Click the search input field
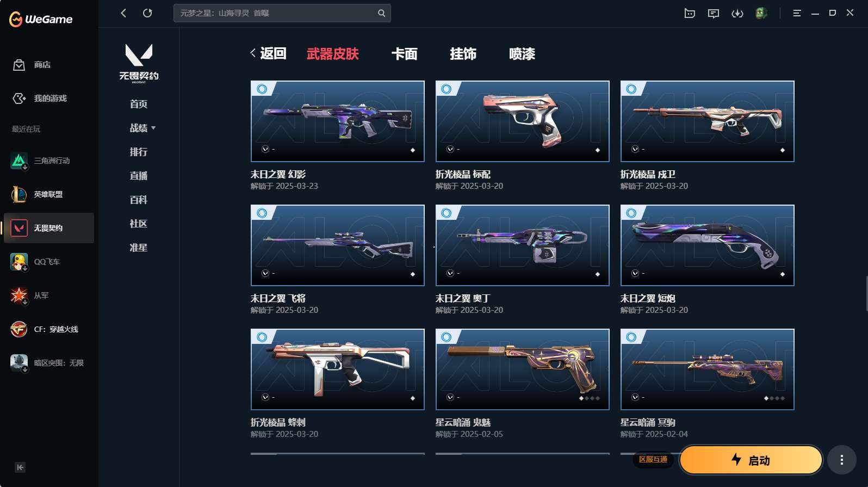 [x=275, y=13]
